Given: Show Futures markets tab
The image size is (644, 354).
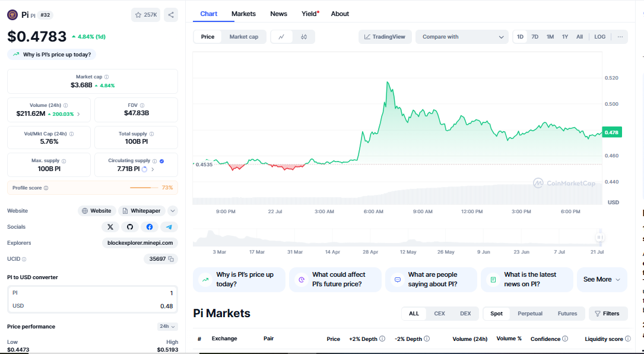Looking at the screenshot, I should pyautogui.click(x=567, y=314).
